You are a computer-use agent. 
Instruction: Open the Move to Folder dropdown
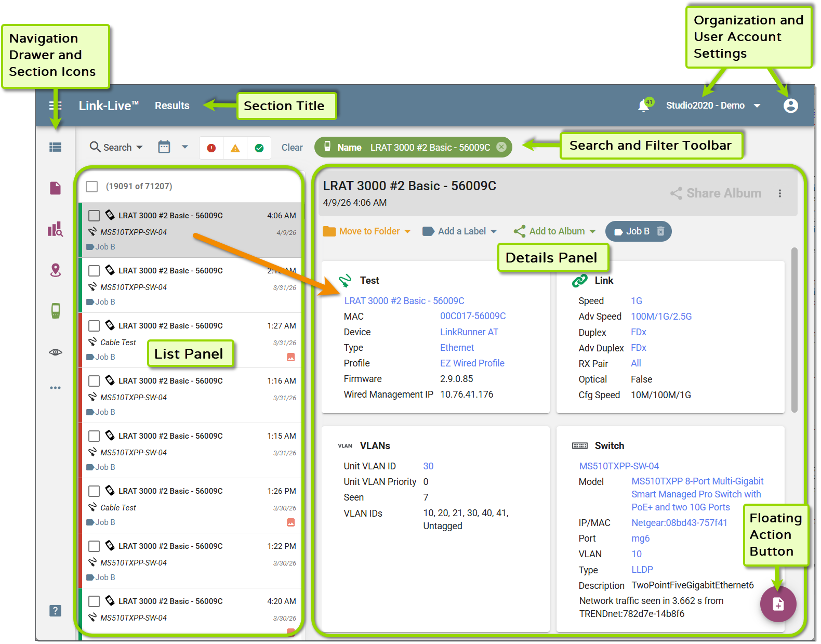367,231
